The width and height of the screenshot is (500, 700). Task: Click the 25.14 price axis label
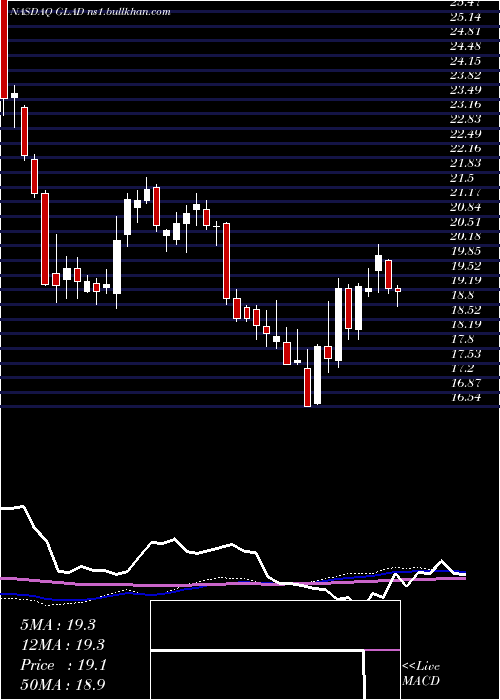tap(466, 17)
